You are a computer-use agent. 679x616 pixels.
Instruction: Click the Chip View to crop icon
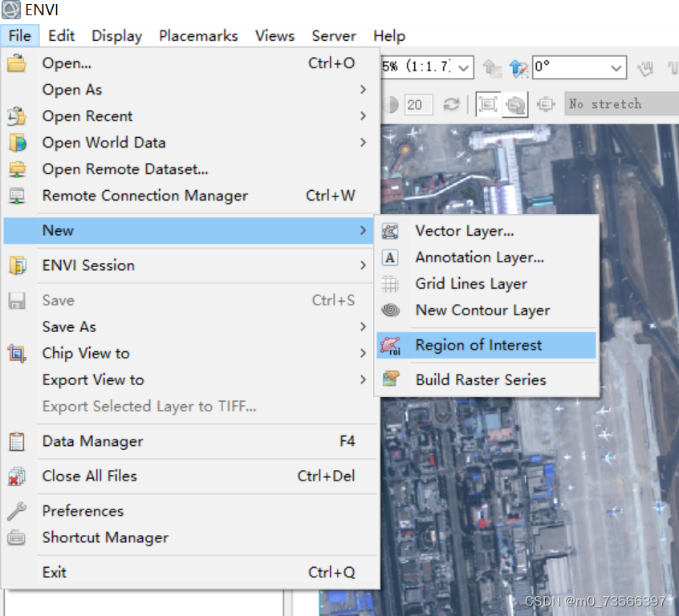click(17, 353)
